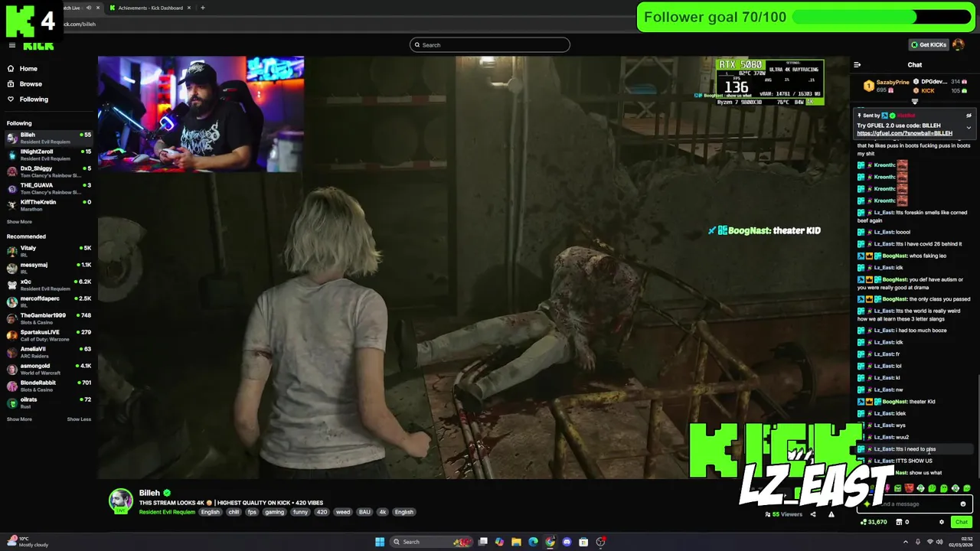Open the Billeh followed channel

(x=49, y=138)
